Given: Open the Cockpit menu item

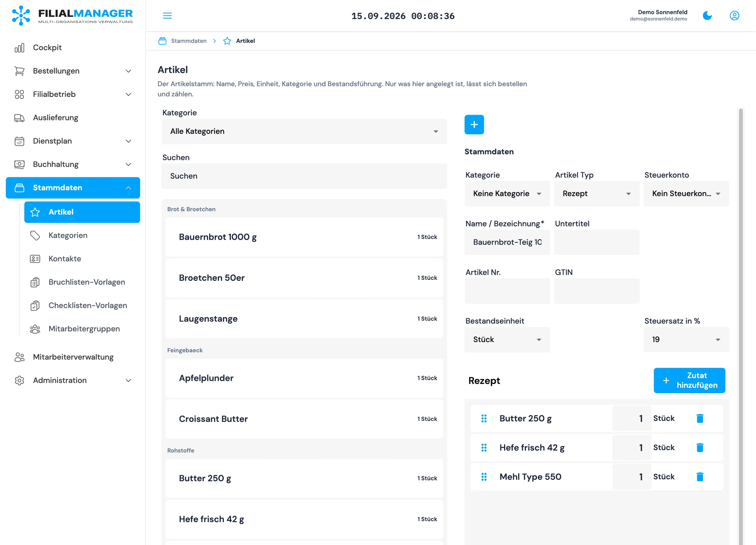Looking at the screenshot, I should click(73, 48).
